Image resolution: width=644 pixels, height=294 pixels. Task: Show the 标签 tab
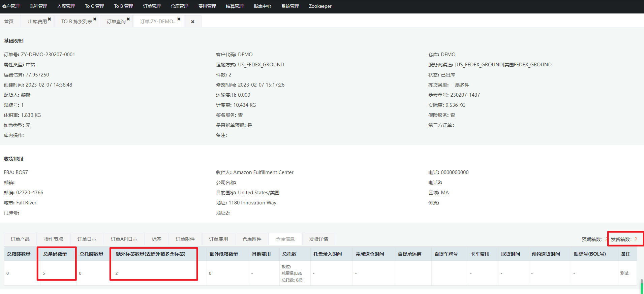pyautogui.click(x=156, y=239)
